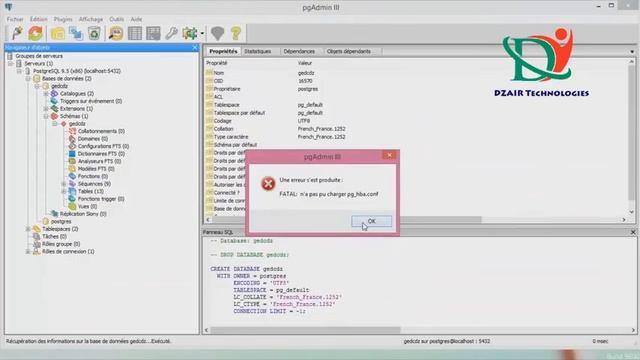
Task: Expand the Tablespaces (2) node
Action: (28, 229)
